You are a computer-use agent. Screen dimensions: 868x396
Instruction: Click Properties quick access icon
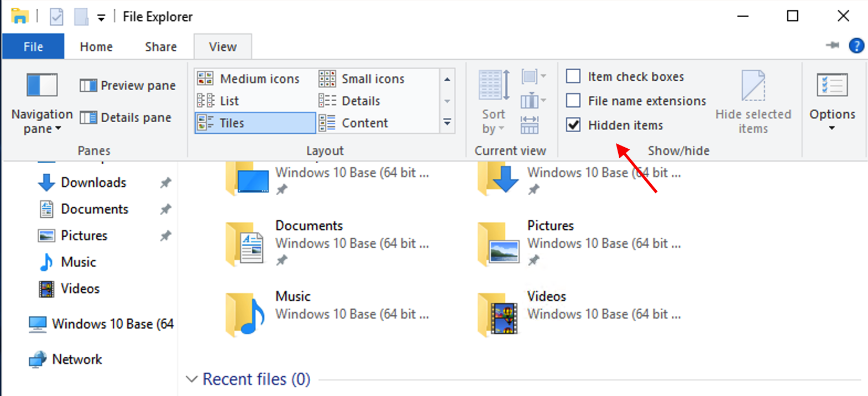(x=56, y=17)
